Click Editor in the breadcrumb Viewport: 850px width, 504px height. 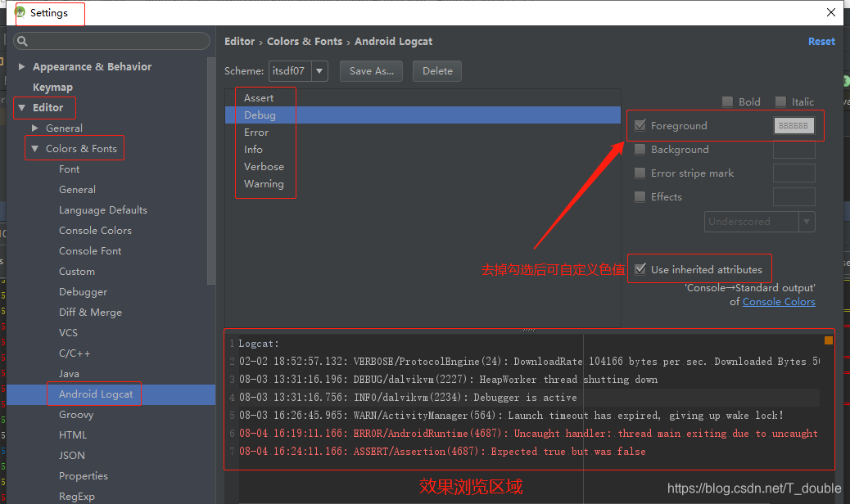[240, 41]
